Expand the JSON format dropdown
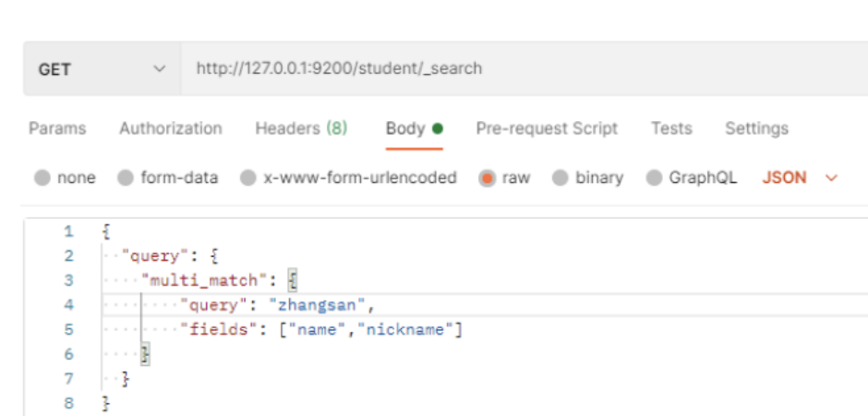 pyautogui.click(x=800, y=178)
